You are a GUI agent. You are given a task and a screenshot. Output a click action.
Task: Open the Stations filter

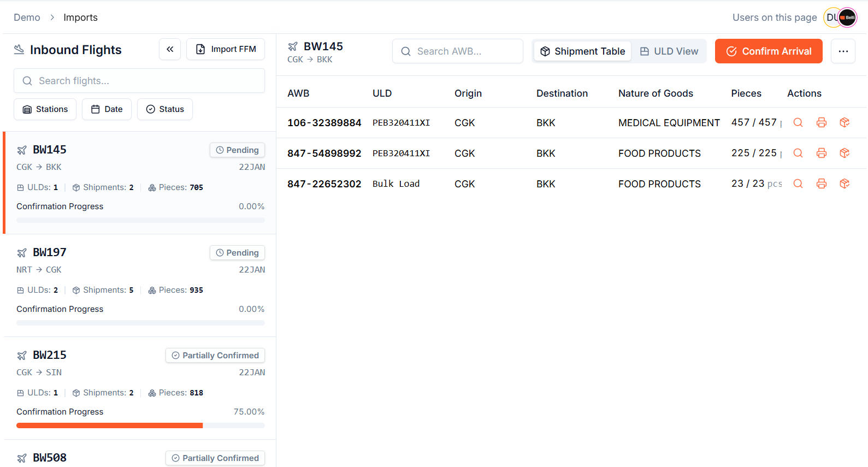click(x=45, y=109)
